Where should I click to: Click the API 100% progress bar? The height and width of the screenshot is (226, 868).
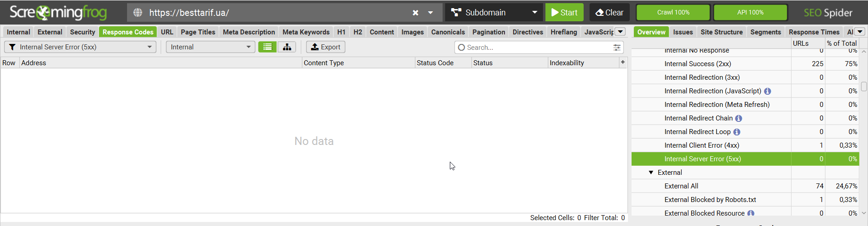click(750, 13)
